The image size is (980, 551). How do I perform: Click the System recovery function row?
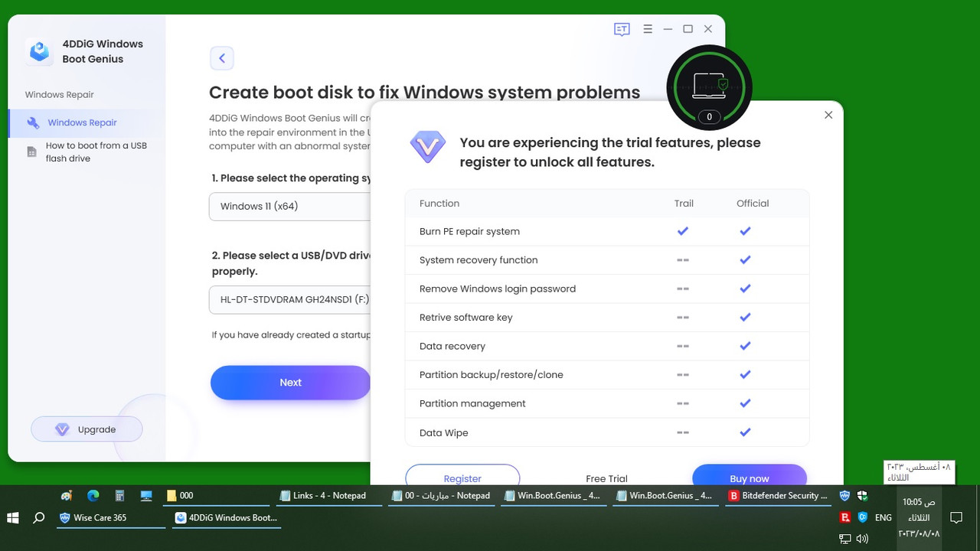tap(607, 260)
